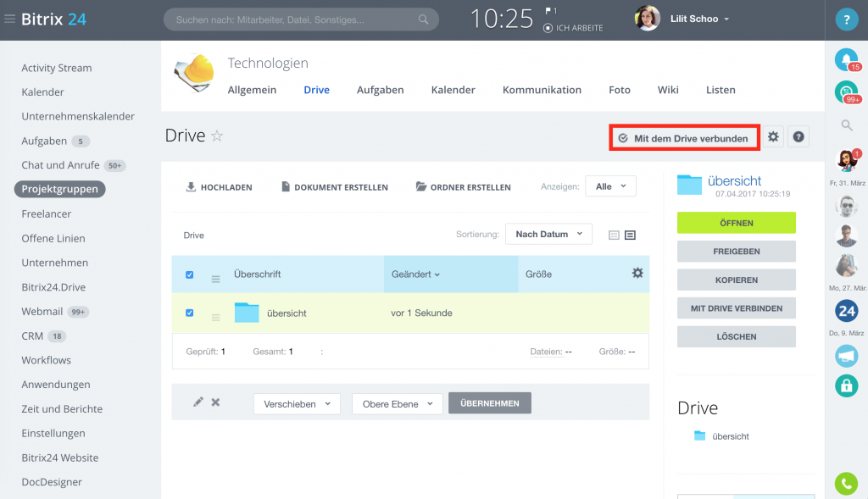Open Activity Stream in left menu
The height and width of the screenshot is (499, 868).
point(57,68)
